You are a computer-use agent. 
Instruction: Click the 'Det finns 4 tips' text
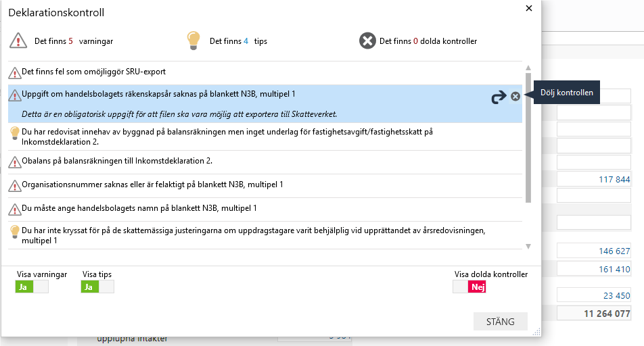click(x=238, y=41)
